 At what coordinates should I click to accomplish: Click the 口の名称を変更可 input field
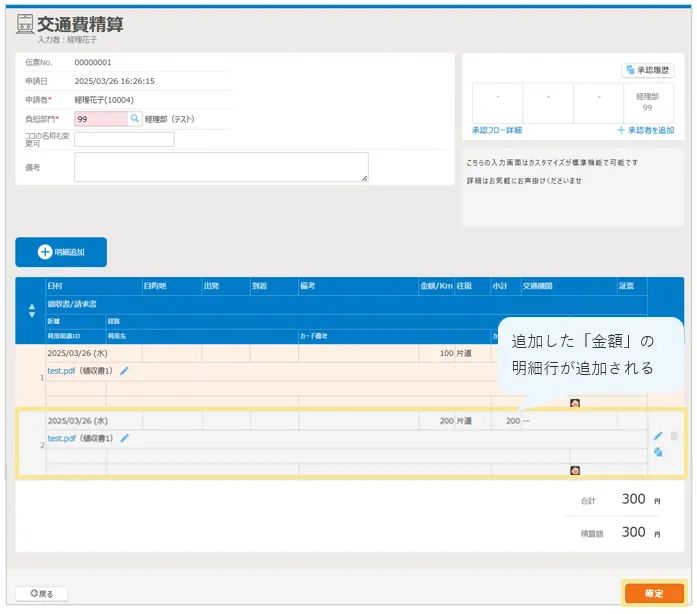pos(124,139)
